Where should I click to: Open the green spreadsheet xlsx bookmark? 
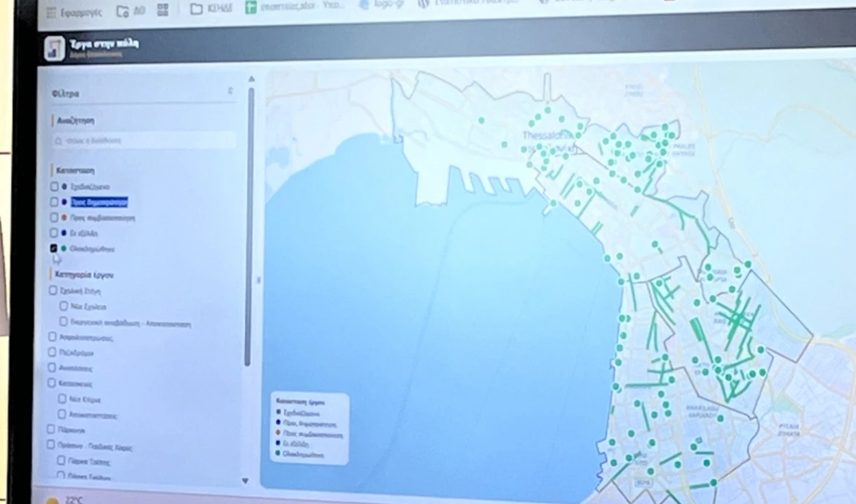tap(296, 7)
